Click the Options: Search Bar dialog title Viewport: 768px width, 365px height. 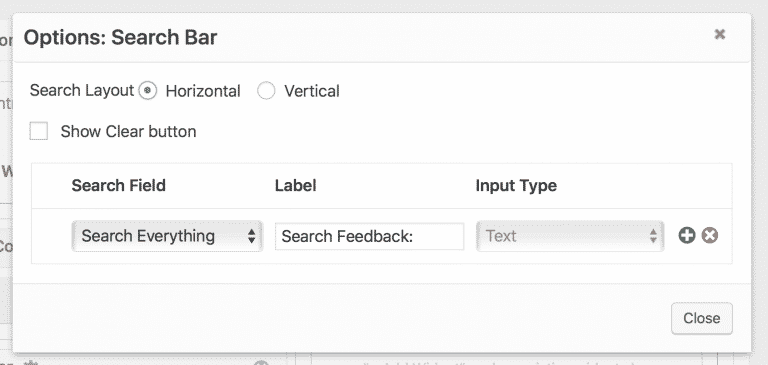pos(120,38)
